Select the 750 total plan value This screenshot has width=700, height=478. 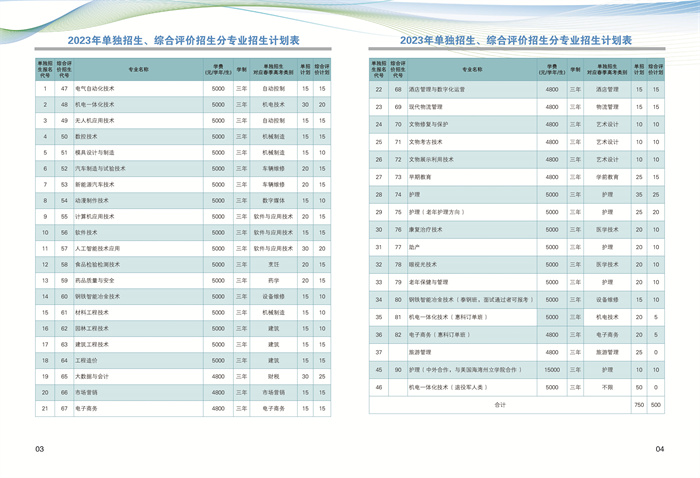pyautogui.click(x=638, y=405)
